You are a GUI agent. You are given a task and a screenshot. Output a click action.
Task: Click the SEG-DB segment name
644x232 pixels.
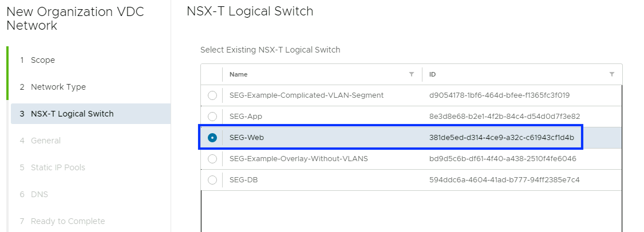pyautogui.click(x=245, y=180)
